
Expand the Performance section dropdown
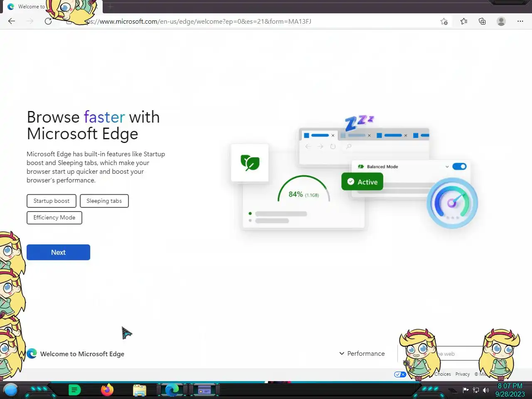[x=362, y=353]
